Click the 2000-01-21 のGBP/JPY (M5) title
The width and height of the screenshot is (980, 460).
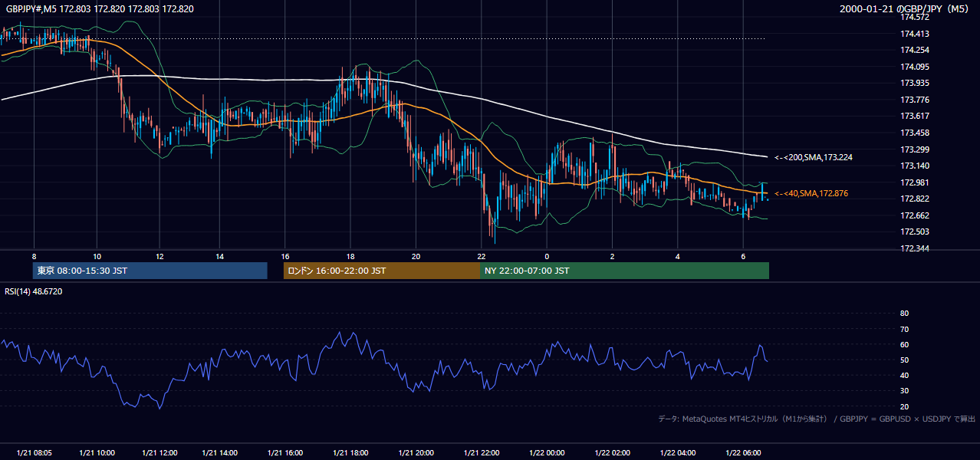tap(904, 8)
